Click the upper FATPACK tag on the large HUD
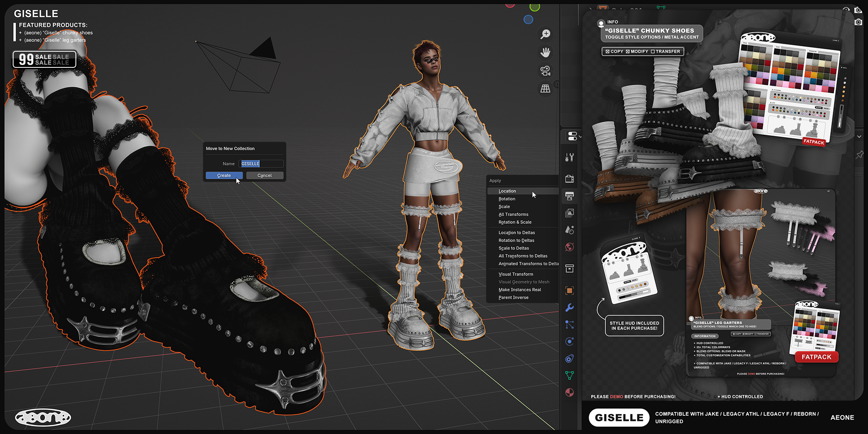The width and height of the screenshot is (868, 434). click(x=814, y=142)
